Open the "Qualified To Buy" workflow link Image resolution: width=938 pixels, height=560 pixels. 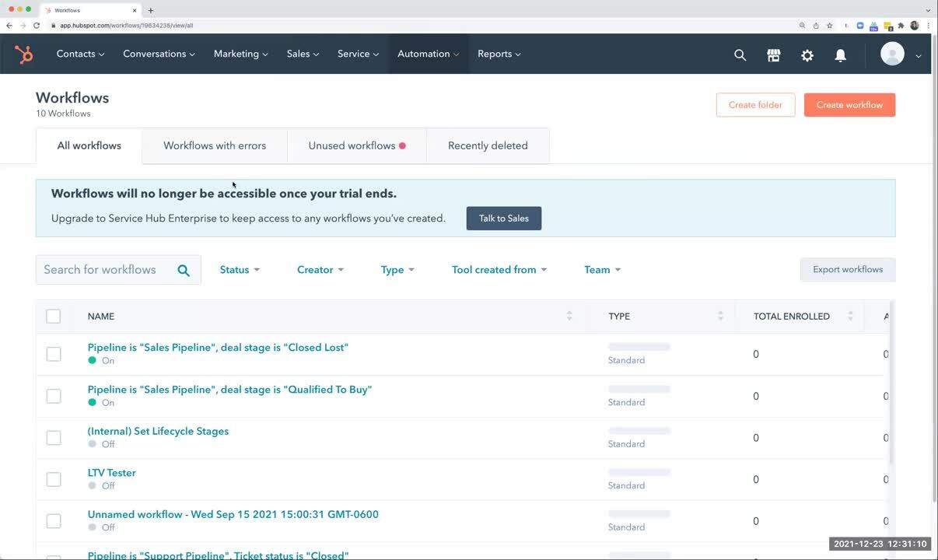[229, 390]
